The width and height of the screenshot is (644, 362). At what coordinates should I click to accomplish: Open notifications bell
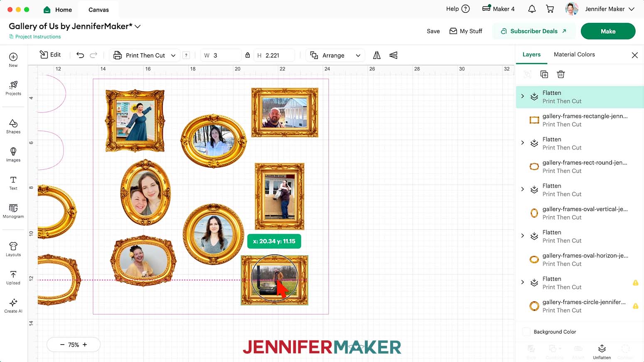pyautogui.click(x=532, y=9)
